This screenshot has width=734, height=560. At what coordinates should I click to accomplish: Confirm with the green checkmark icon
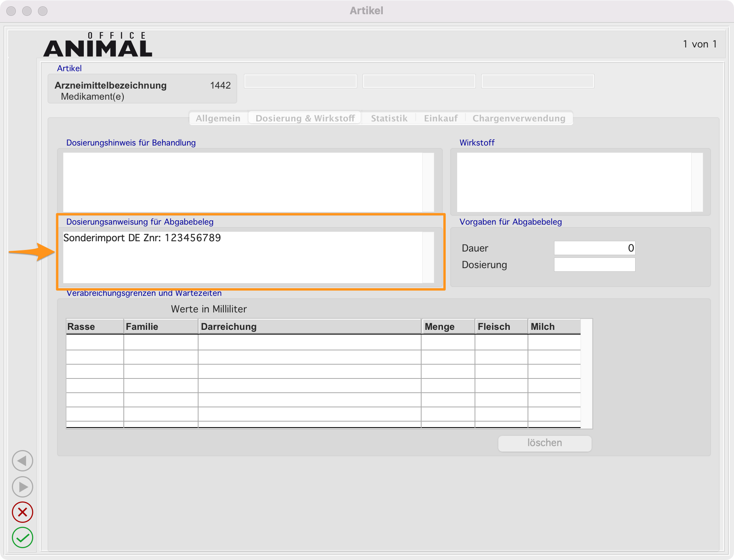pos(23,537)
